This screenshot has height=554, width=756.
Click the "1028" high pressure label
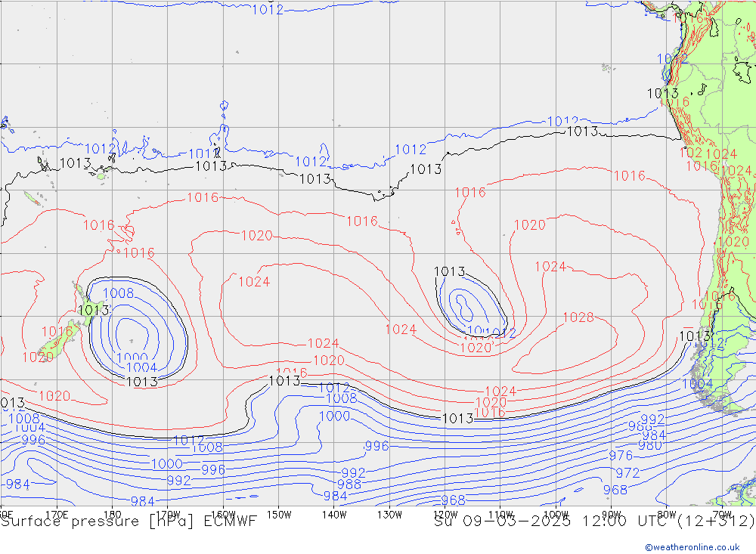[578, 317]
